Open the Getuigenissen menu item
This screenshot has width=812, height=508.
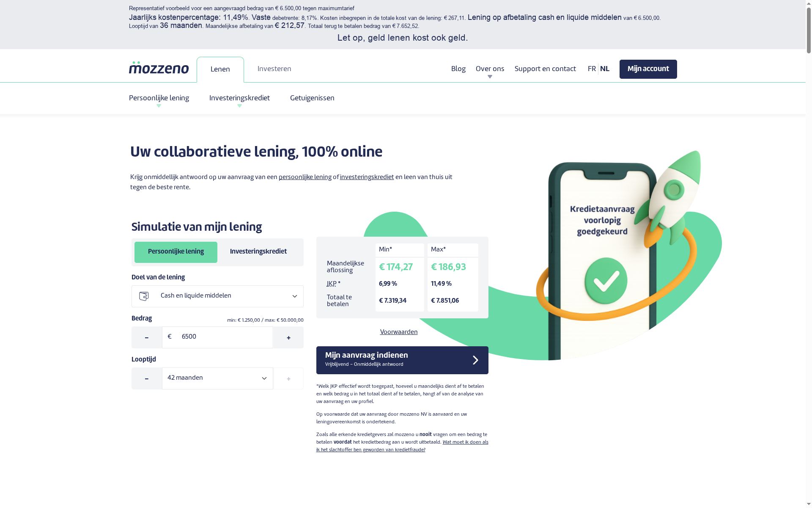(x=312, y=98)
